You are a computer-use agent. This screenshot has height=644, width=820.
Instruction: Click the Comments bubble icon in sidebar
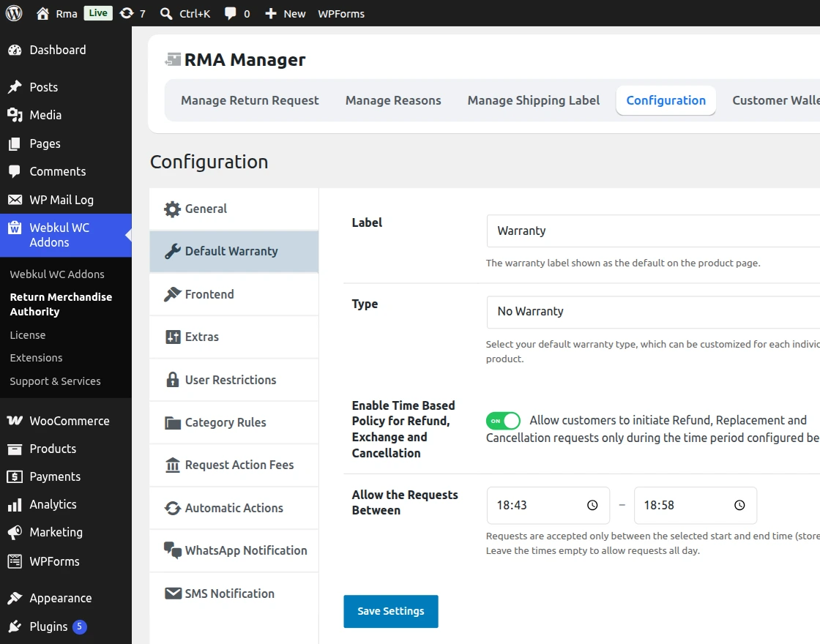tap(15, 171)
